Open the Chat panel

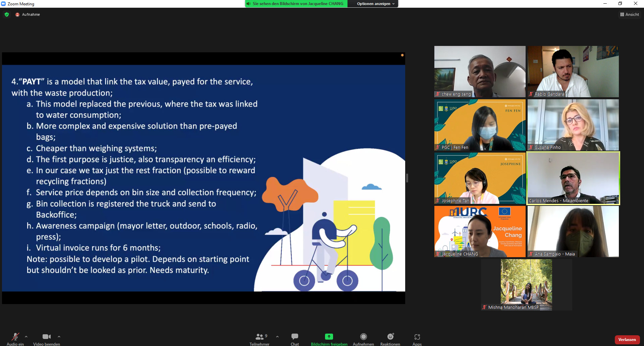pos(295,339)
